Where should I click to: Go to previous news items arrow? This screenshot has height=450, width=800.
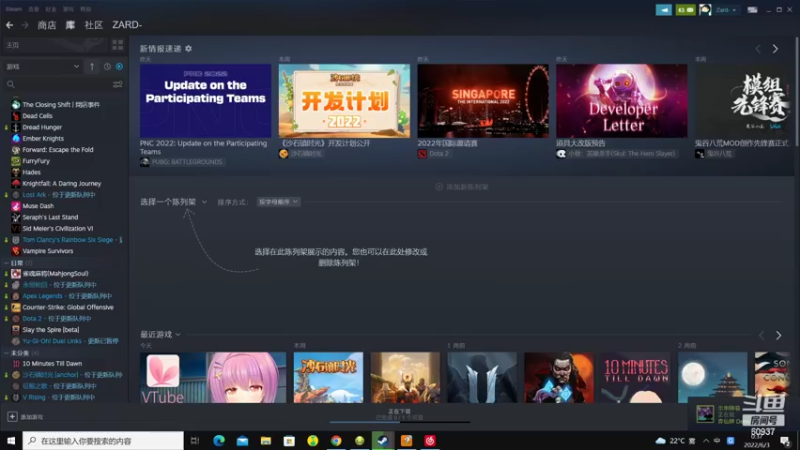pos(758,48)
